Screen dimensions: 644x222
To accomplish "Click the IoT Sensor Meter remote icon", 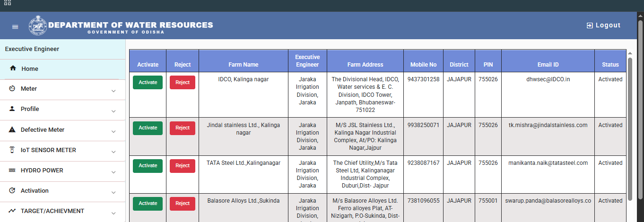I will point(12,150).
